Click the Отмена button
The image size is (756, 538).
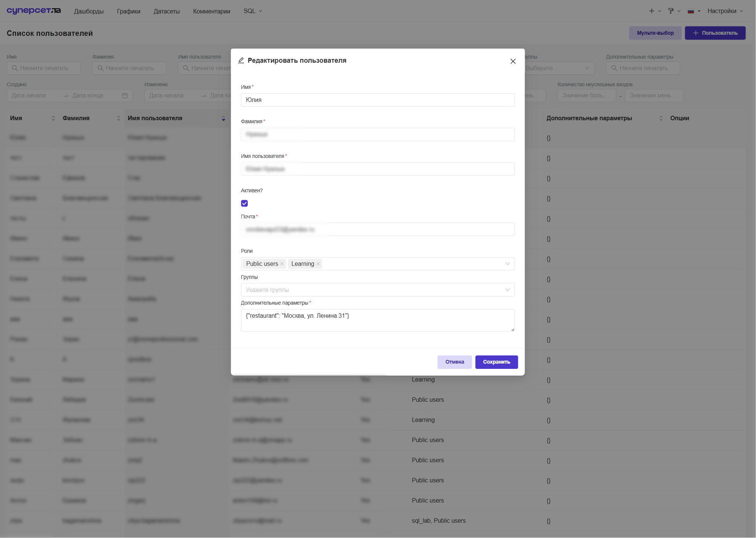coord(454,362)
